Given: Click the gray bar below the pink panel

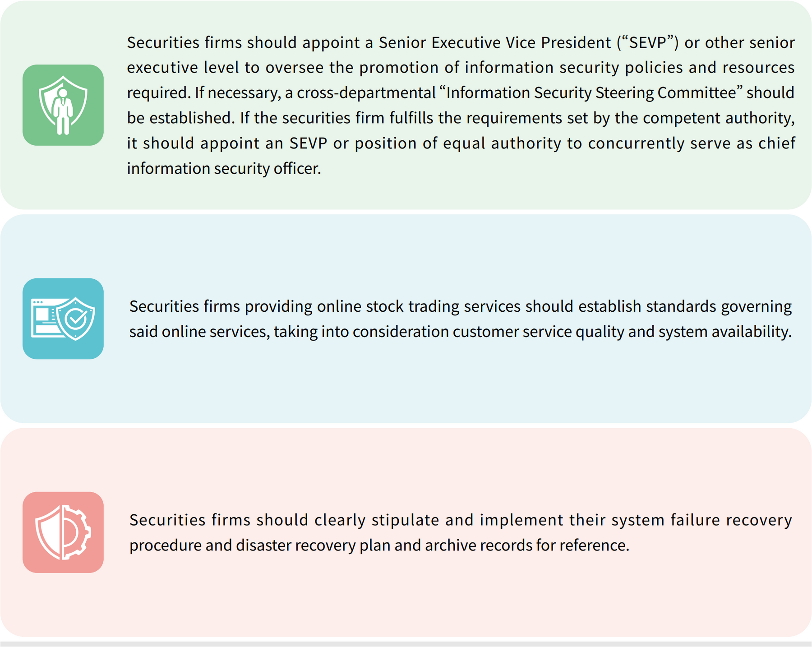Looking at the screenshot, I should [406, 644].
